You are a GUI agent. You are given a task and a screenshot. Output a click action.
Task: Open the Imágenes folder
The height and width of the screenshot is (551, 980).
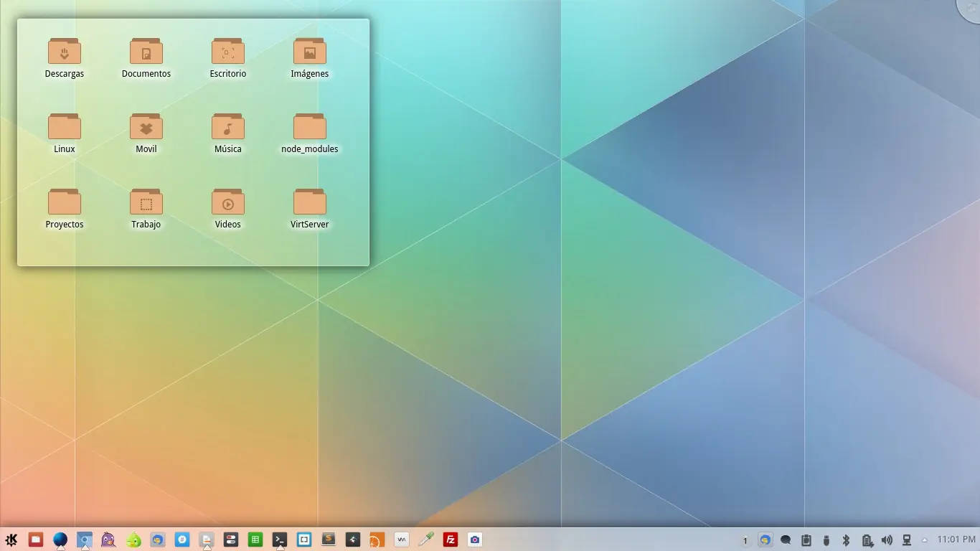310,58
